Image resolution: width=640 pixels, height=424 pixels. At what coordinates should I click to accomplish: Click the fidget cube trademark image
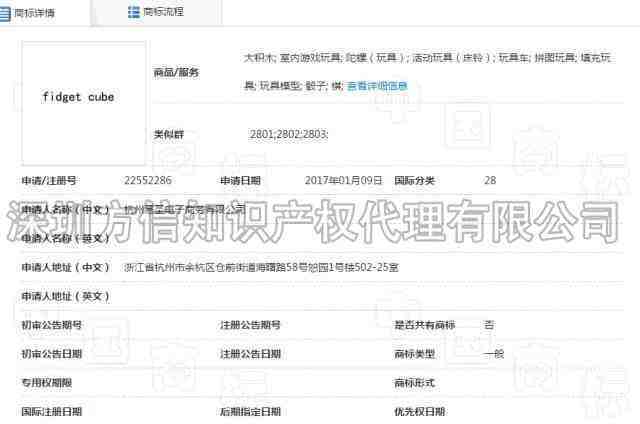(x=84, y=103)
